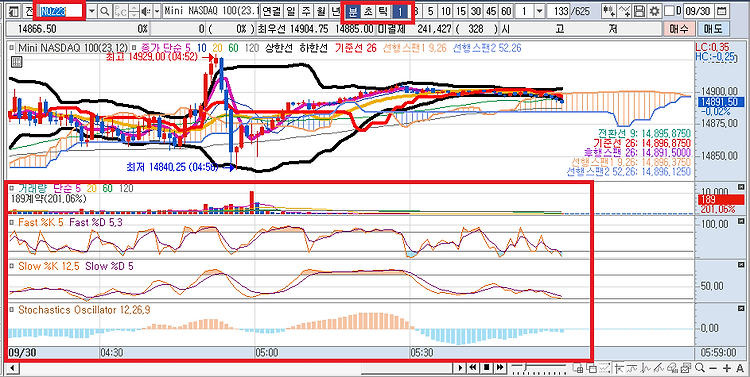
Task: Click the add indicator candles-plus icon
Action: coord(609,10)
